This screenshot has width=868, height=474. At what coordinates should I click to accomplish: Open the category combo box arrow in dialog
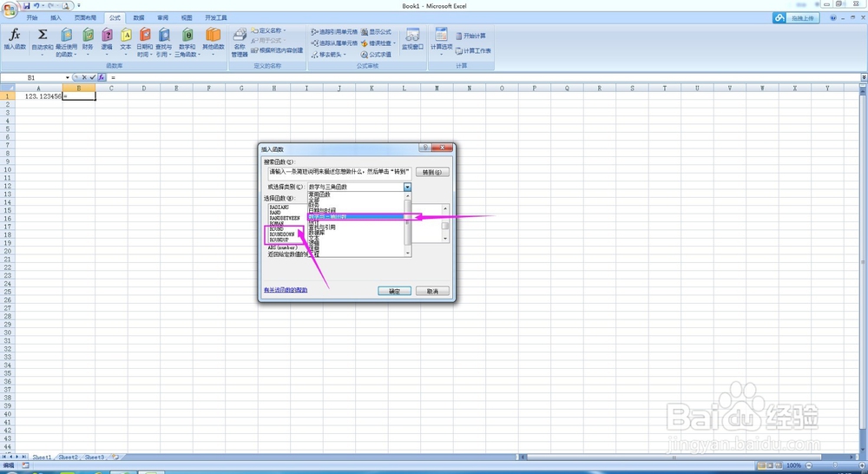407,188
